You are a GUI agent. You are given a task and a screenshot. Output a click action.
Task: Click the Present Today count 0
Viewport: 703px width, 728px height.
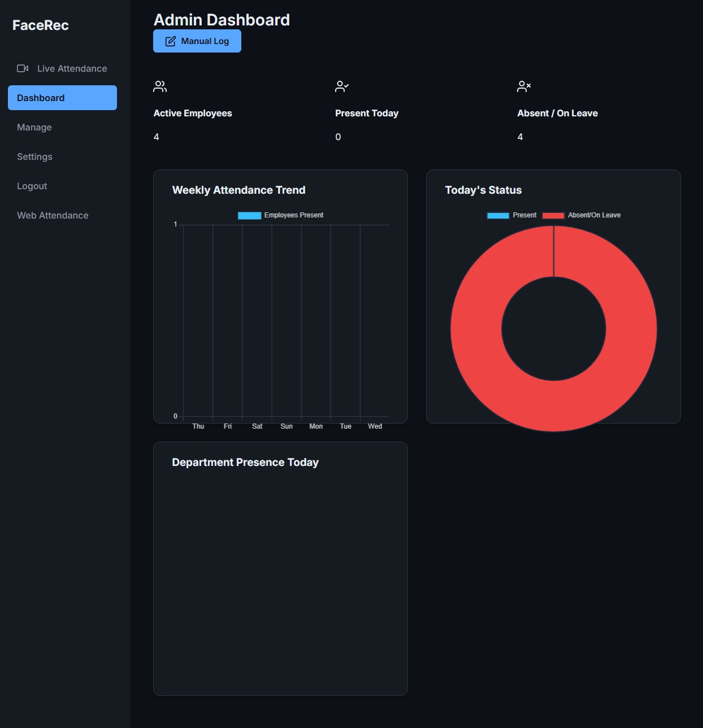click(x=338, y=137)
